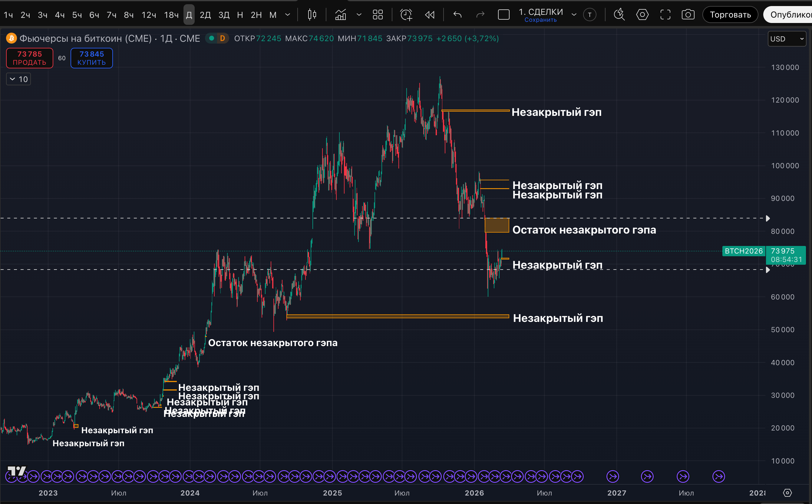Viewport: 812px width, 504px height.
Task: Open the Indicators menu icon
Action: (341, 15)
